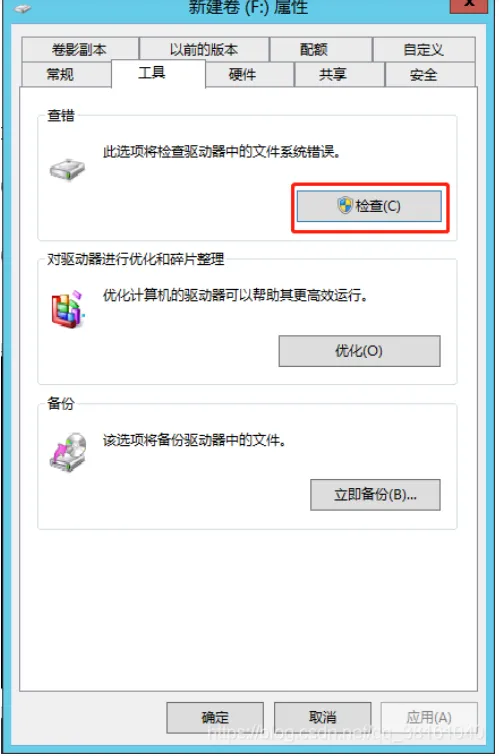Close the 新建卷 (F:) 属性 dialog

469,5
